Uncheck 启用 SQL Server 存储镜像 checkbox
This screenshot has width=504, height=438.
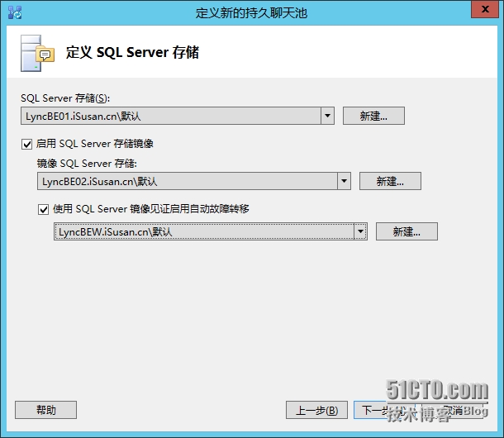(x=26, y=144)
